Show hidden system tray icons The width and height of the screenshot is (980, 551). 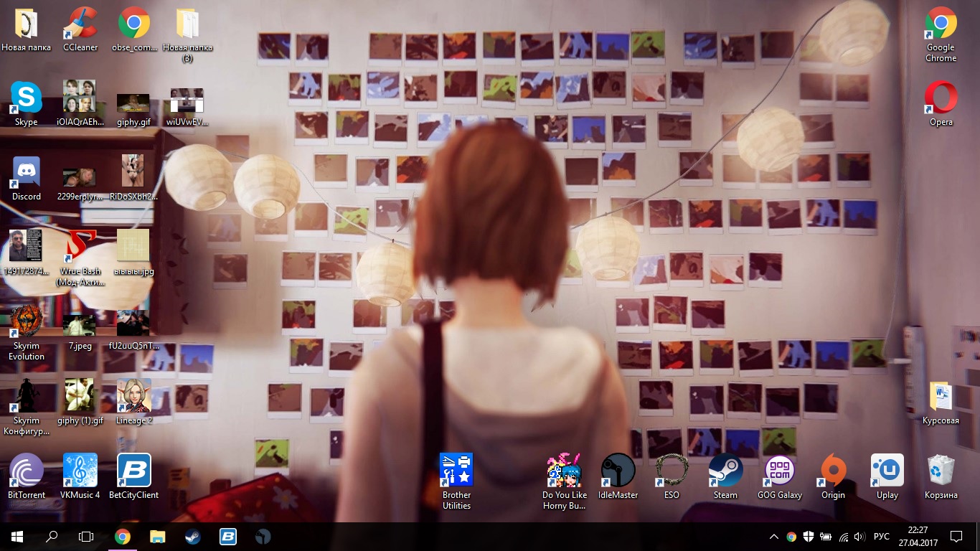point(774,537)
